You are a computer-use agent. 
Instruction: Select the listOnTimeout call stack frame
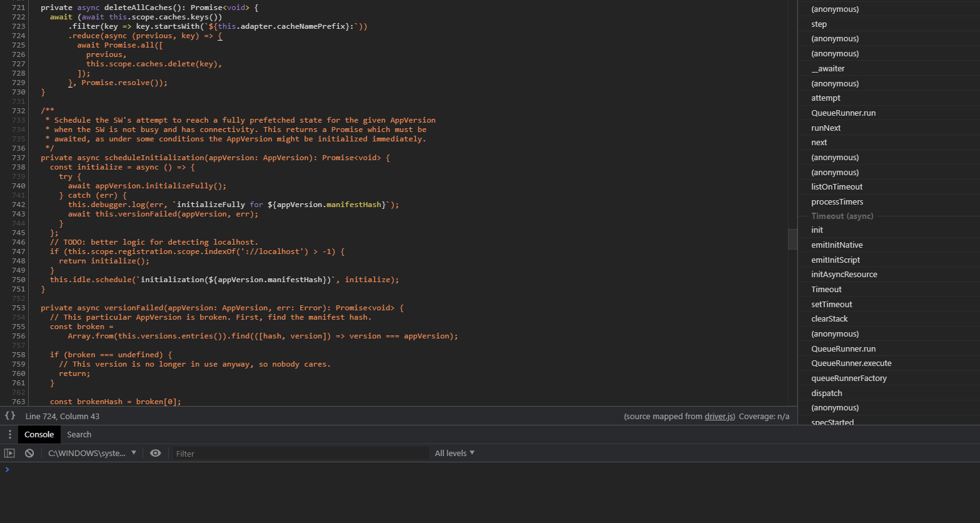(889, 186)
